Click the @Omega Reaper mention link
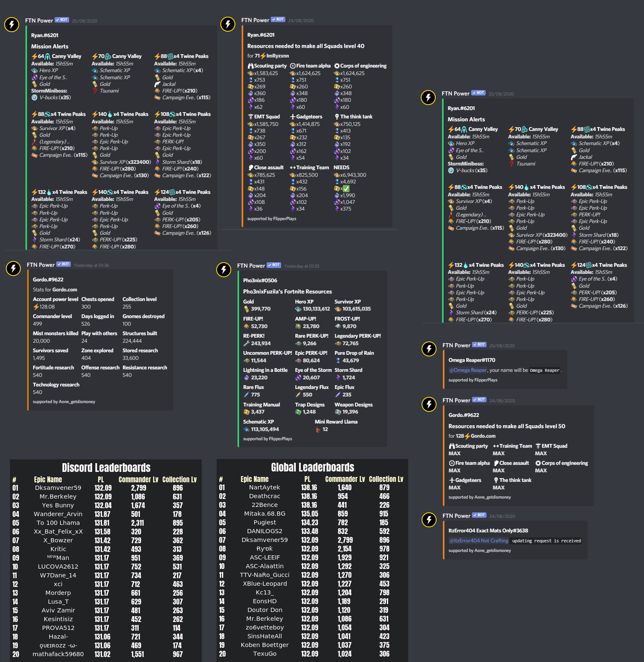Screen dimensions: 644x662 468,370
